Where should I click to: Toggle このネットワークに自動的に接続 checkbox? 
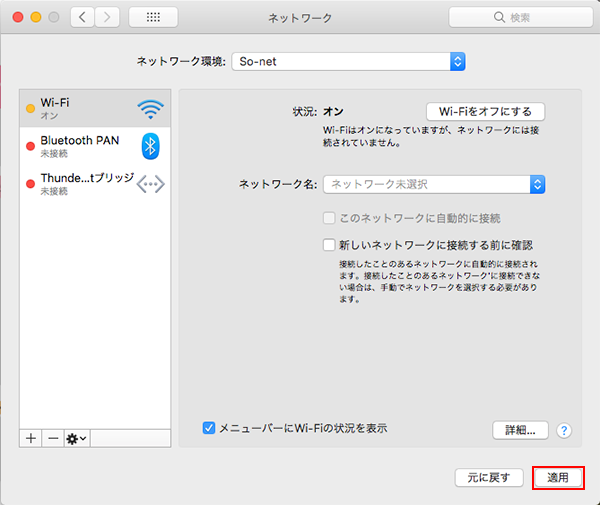point(328,218)
